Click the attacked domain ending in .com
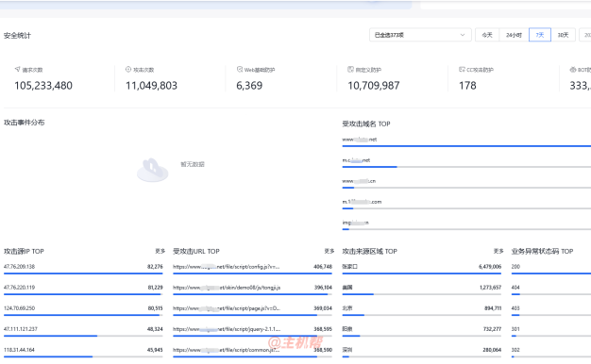The width and height of the screenshot is (591, 364). point(362,202)
